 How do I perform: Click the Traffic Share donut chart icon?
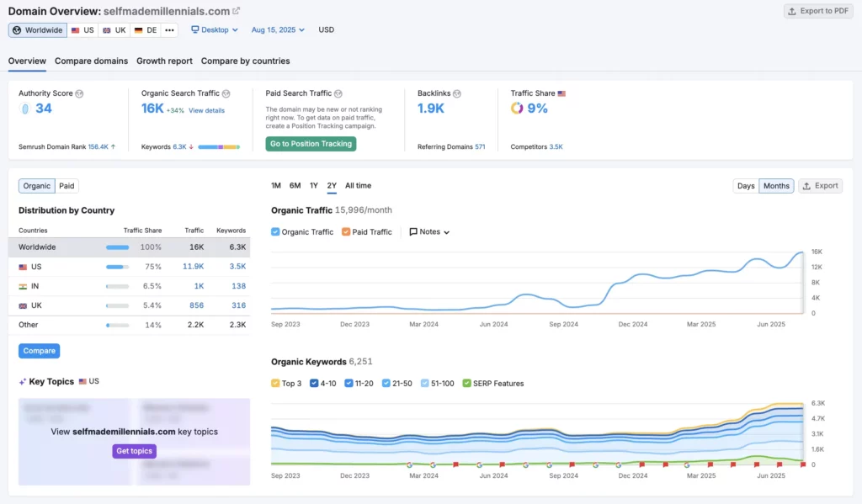pyautogui.click(x=517, y=108)
